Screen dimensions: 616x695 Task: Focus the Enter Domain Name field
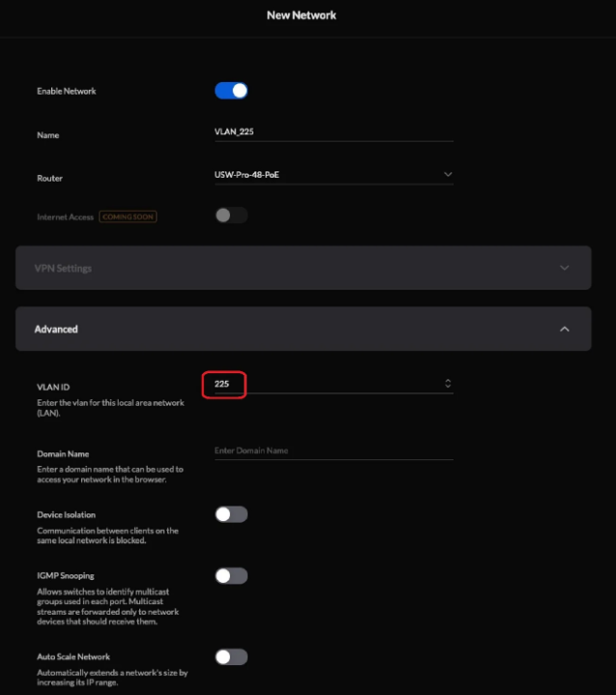(333, 450)
